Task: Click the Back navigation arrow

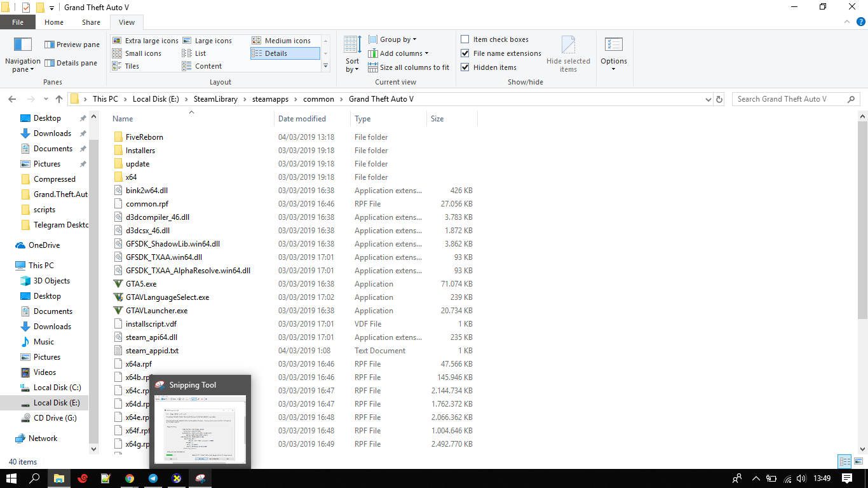Action: [11, 99]
